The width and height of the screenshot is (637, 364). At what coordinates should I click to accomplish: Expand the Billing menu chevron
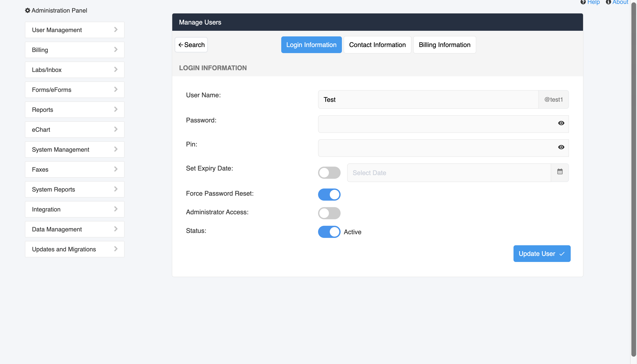click(116, 50)
